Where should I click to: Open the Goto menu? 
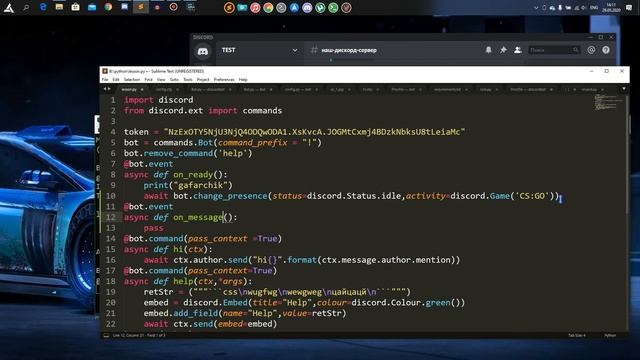(x=174, y=80)
